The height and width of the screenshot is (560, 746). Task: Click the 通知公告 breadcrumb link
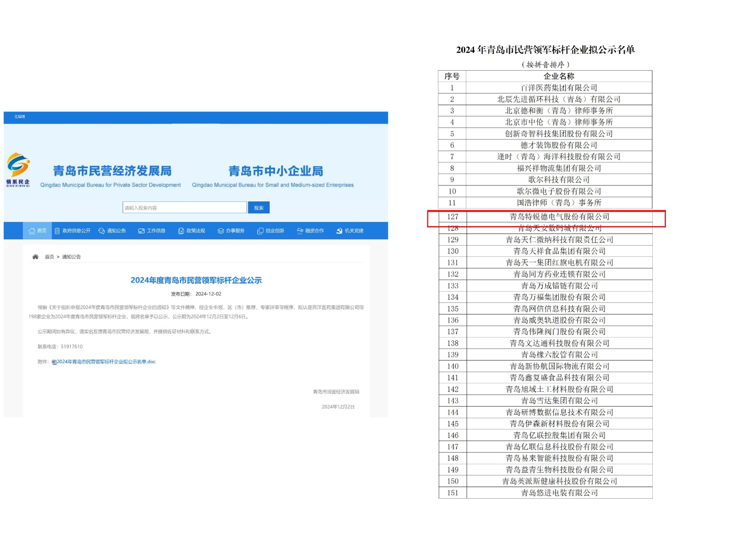coord(71,257)
